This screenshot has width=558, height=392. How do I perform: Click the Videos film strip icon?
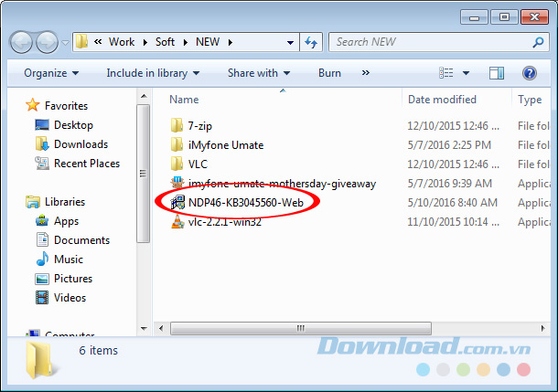[42, 298]
